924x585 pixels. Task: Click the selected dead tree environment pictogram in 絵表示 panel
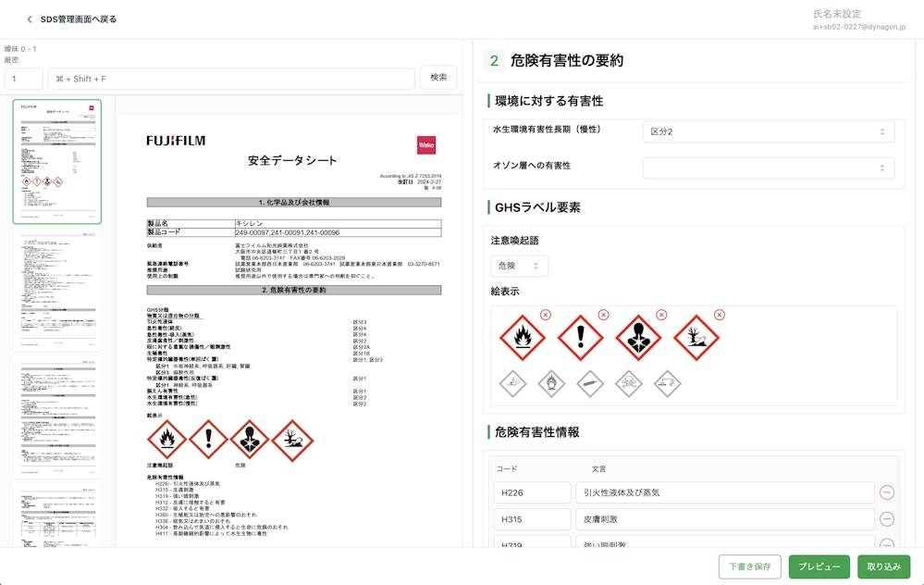point(696,337)
